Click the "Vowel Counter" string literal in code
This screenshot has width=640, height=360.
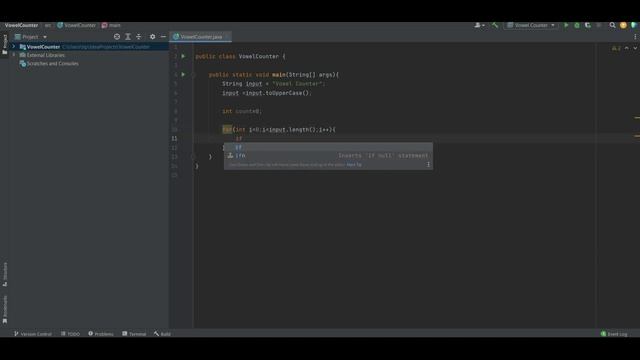(297, 84)
